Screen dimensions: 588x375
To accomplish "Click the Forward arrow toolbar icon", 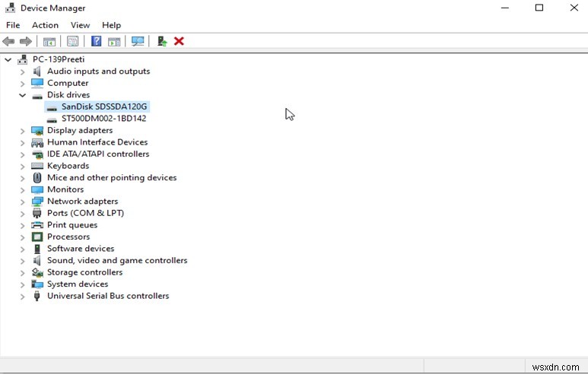I will [x=26, y=41].
